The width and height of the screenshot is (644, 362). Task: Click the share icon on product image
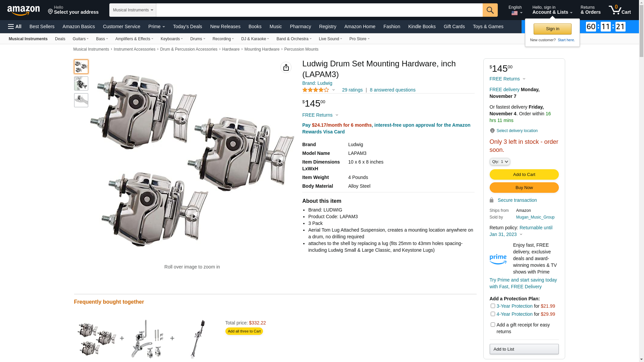point(286,67)
